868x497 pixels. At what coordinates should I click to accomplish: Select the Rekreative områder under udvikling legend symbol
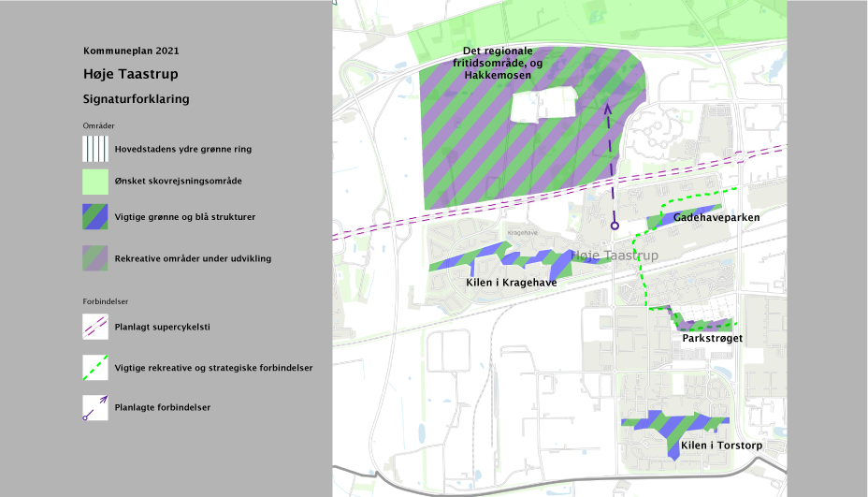coord(95,258)
